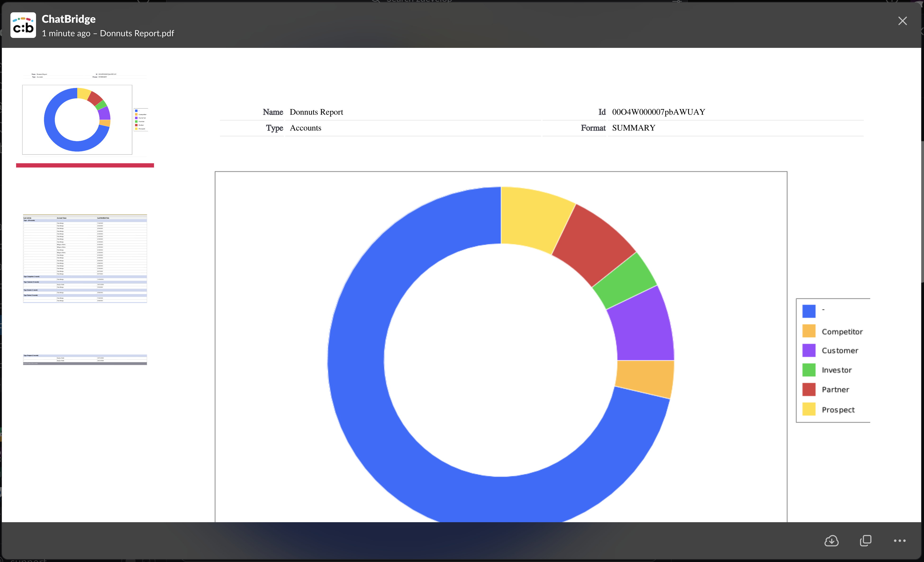This screenshot has height=562, width=924.
Task: Open the three-dot more actions menu
Action: (899, 541)
